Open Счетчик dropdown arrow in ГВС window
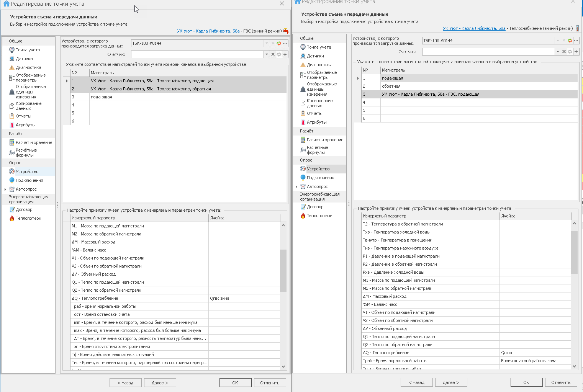The width and height of the screenshot is (583, 392). [x=267, y=54]
